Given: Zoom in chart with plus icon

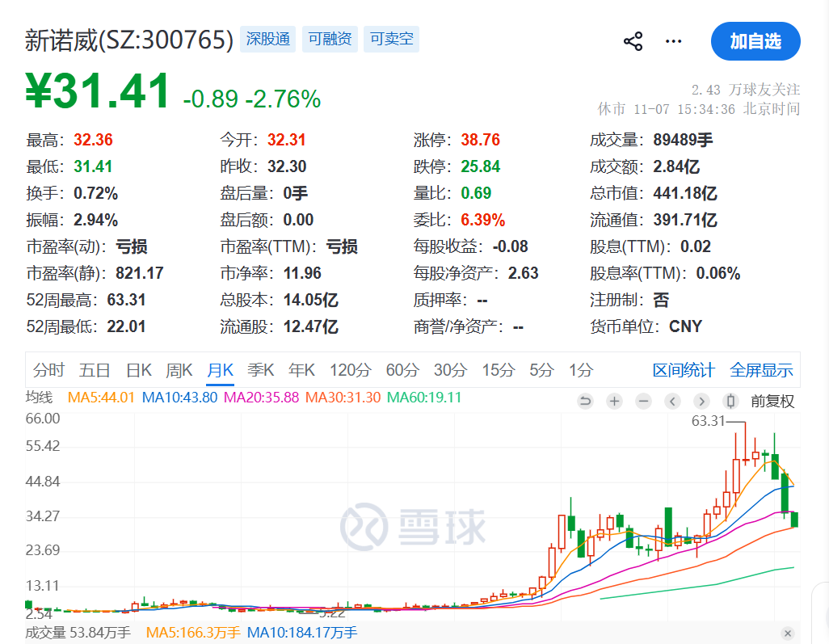Looking at the screenshot, I should 615,402.
